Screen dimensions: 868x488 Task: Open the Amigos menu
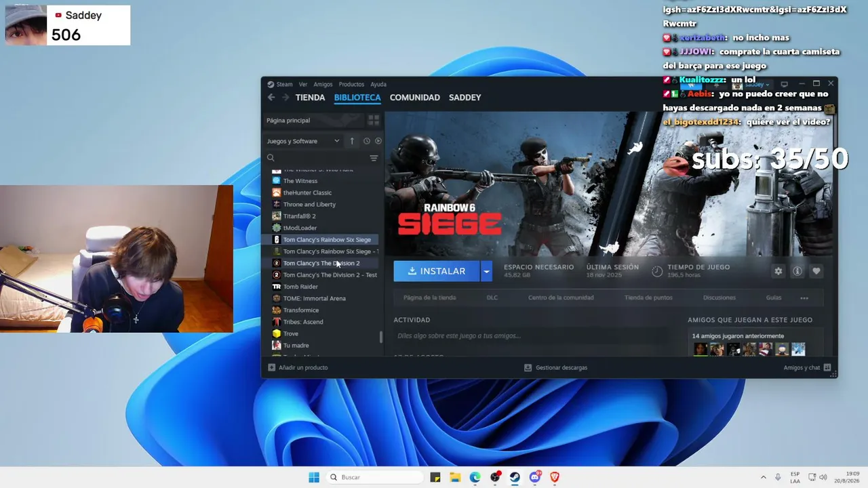point(323,85)
